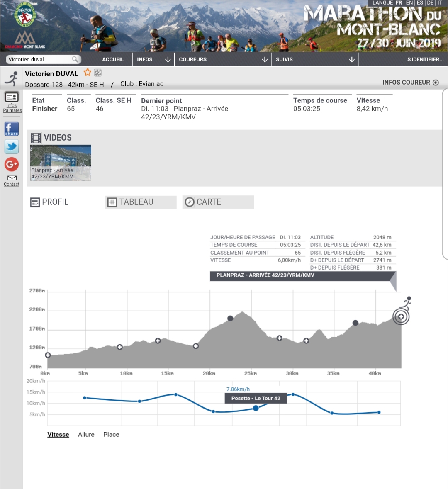Select the Posette - Le Tour speed point
This screenshot has width=448, height=489.
(x=256, y=408)
